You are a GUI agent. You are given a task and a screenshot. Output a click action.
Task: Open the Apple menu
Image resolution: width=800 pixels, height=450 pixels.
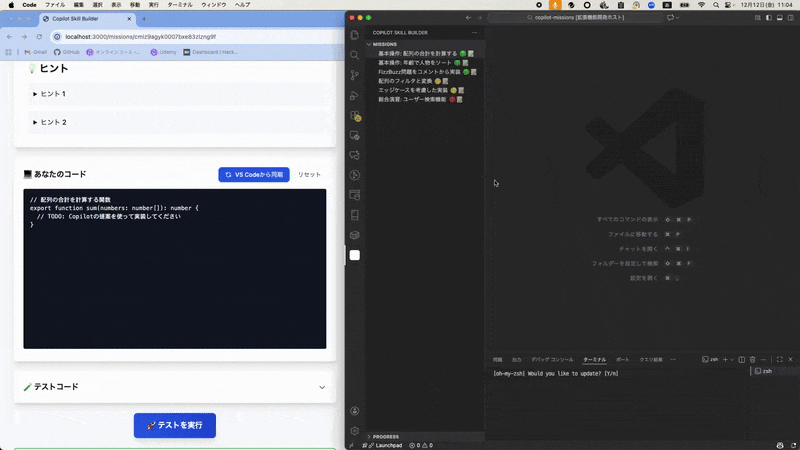(11, 5)
